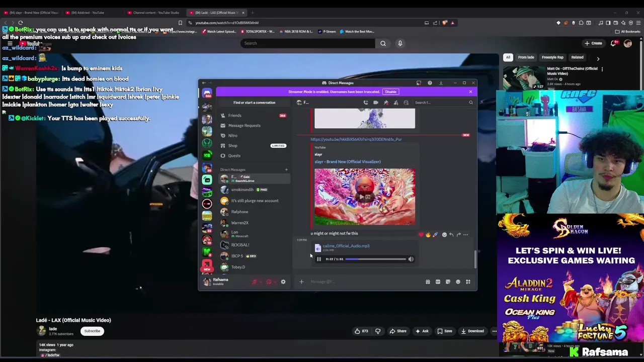Open the Rafphone direct message
Screen dimensions: 644x362
pos(254,212)
